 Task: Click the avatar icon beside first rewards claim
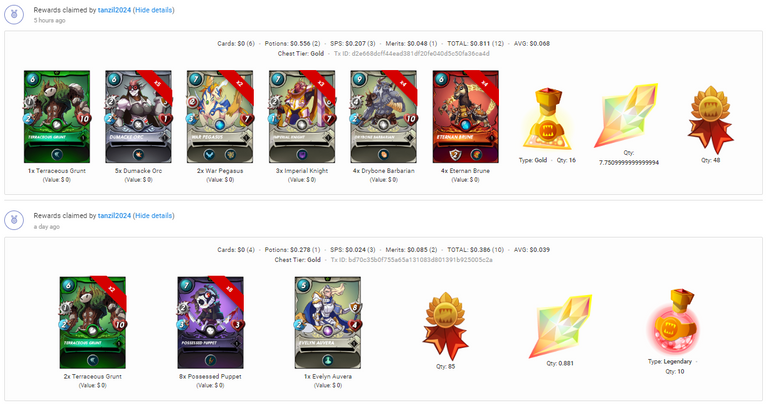pos(14,15)
